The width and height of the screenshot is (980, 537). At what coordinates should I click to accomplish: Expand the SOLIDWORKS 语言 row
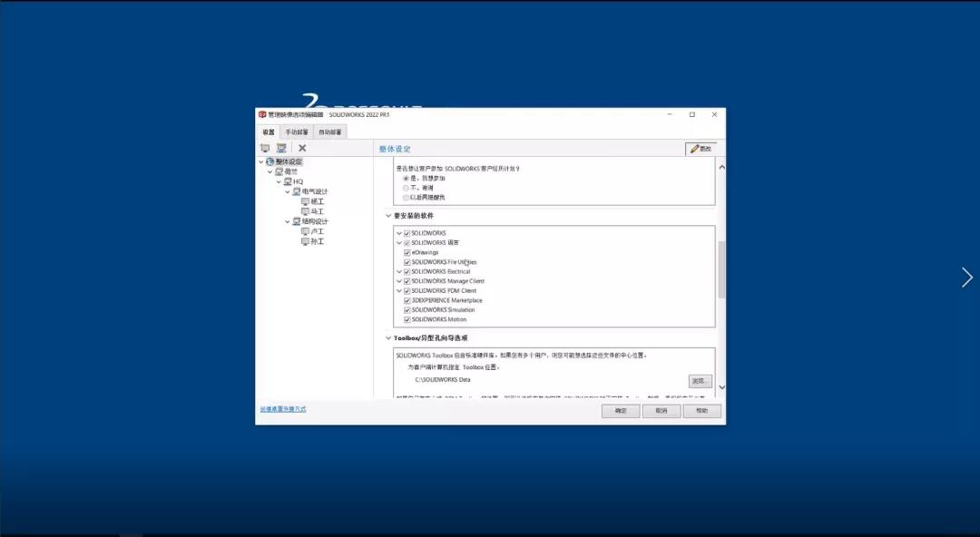click(398, 242)
